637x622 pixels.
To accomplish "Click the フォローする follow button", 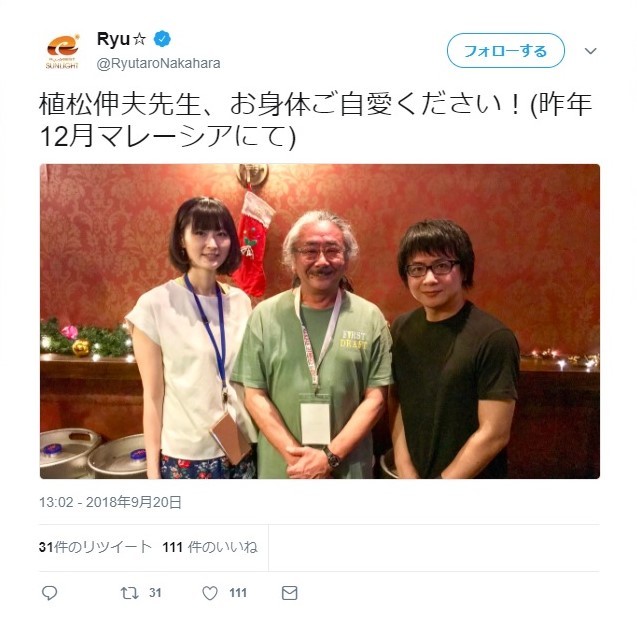I will pos(506,51).
